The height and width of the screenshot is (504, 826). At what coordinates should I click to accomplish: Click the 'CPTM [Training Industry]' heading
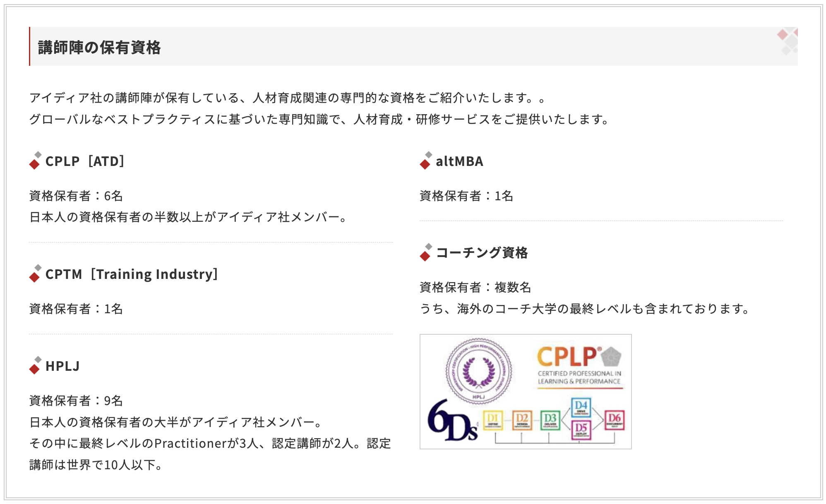132,274
